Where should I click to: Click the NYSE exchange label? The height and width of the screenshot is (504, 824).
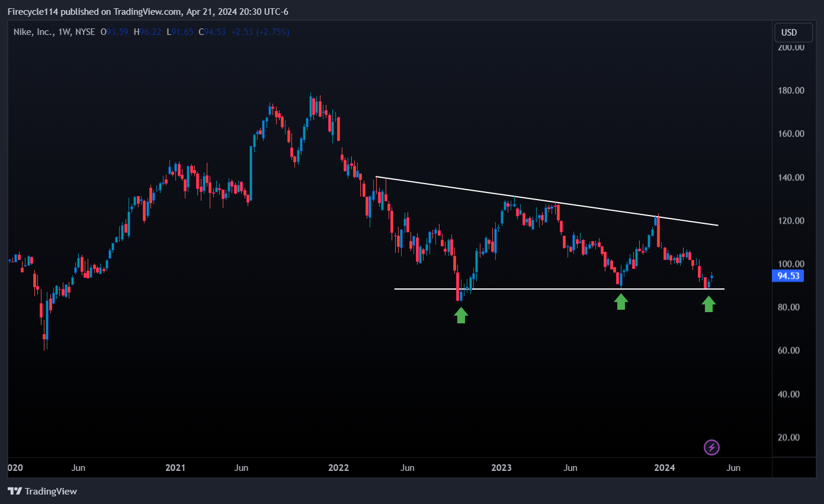point(85,32)
